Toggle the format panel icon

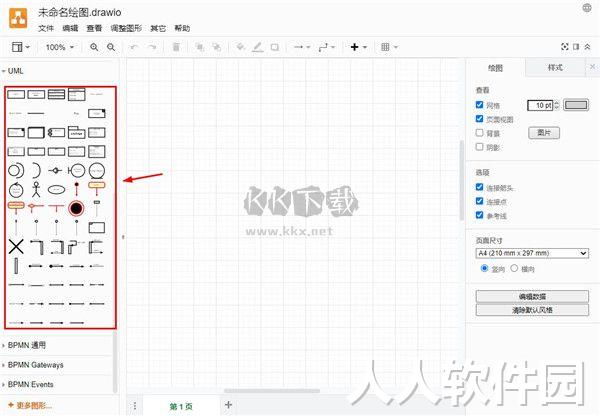point(576,47)
